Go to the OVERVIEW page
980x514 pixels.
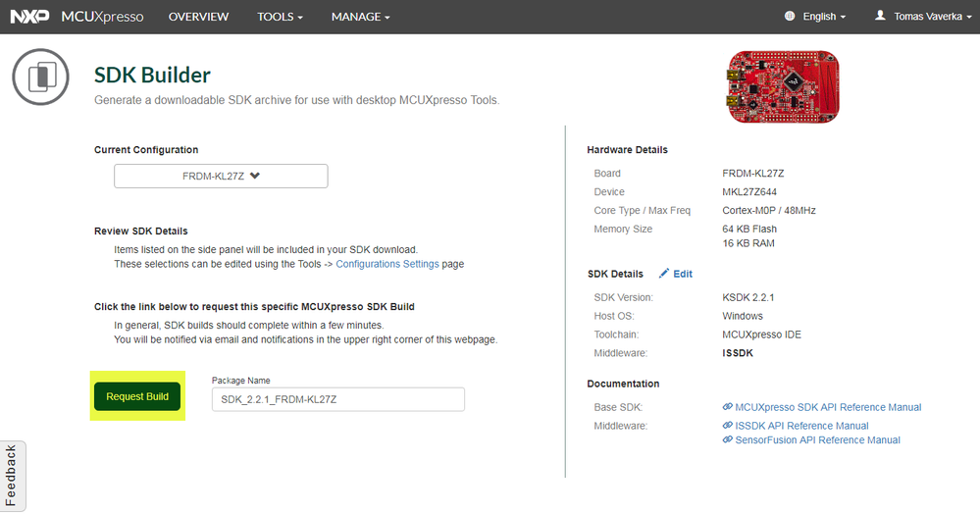pyautogui.click(x=198, y=17)
